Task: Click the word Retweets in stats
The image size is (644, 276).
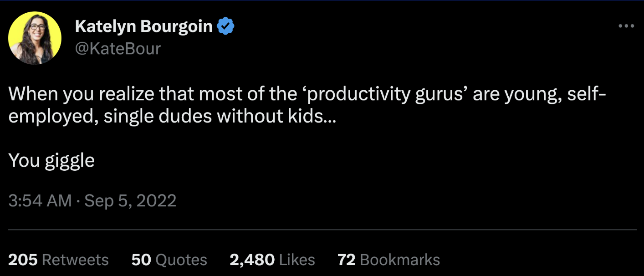Action: [75, 260]
